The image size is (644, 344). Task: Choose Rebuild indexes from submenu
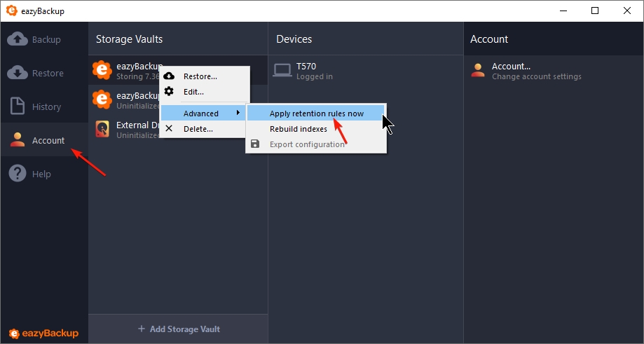click(298, 129)
